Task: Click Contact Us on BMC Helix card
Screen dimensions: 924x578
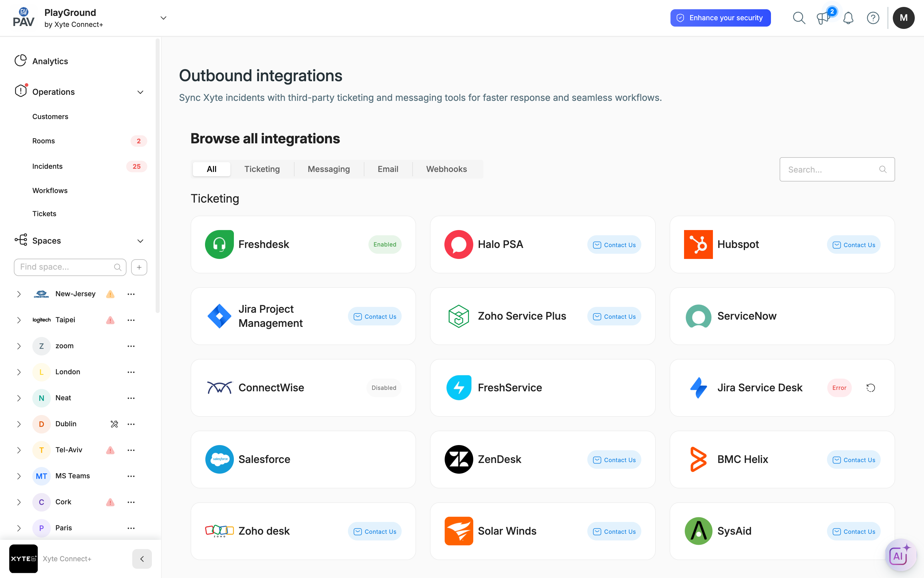Action: (x=853, y=460)
